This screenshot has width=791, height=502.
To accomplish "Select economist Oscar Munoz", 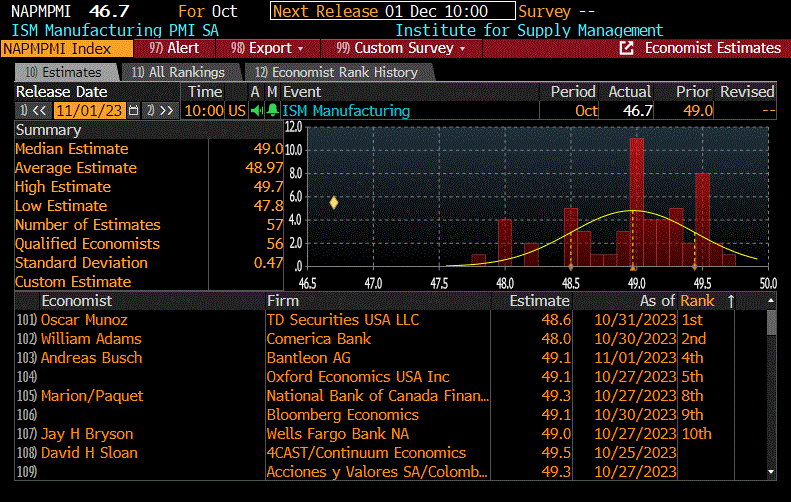I will point(84,320).
